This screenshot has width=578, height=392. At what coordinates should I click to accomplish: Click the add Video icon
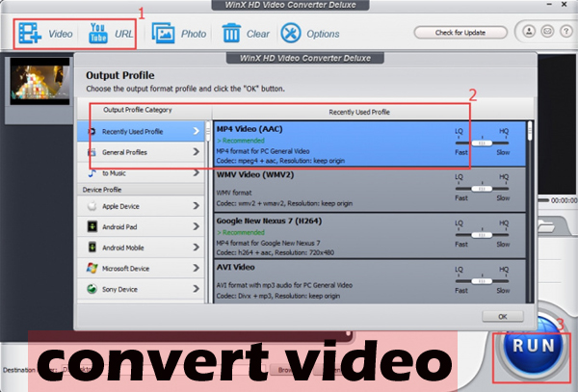point(30,33)
